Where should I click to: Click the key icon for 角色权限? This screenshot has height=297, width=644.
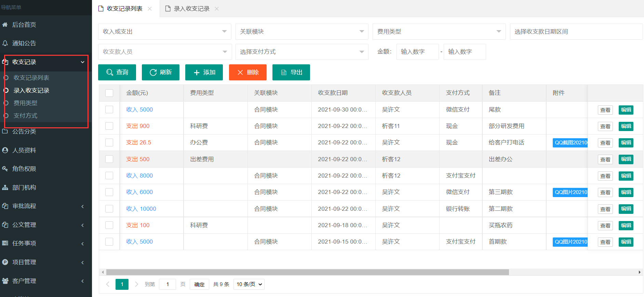[5, 169]
